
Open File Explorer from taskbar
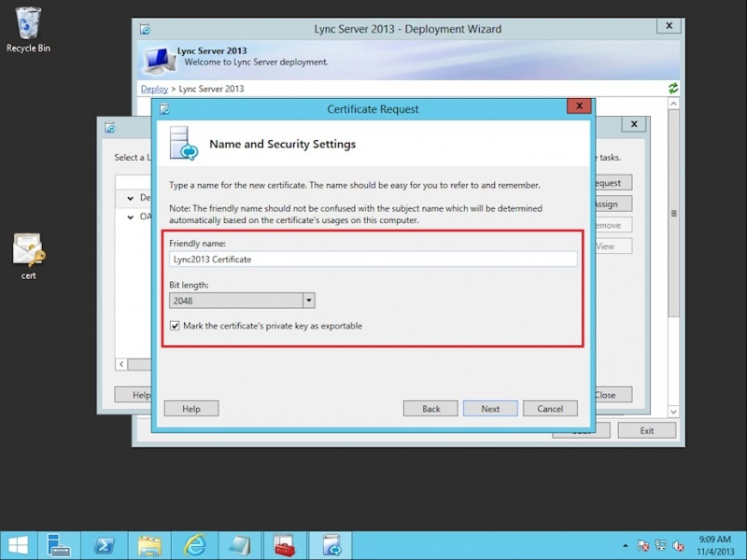click(x=149, y=545)
